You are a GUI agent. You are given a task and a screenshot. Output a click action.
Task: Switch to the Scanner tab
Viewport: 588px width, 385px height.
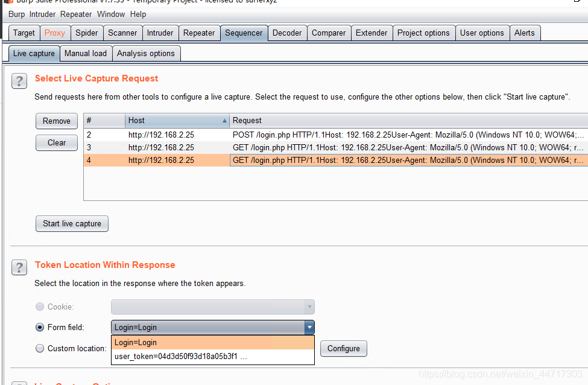pyautogui.click(x=122, y=33)
